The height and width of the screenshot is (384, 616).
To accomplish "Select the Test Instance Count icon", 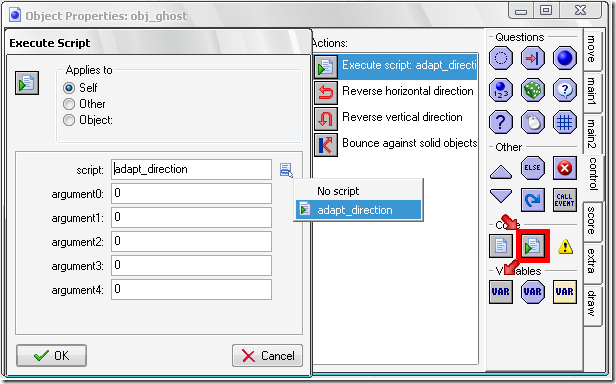I will 501,90.
